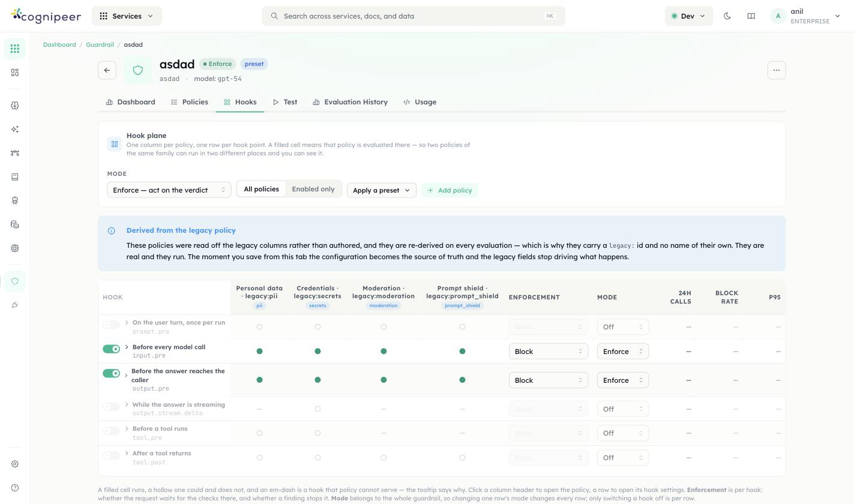The width and height of the screenshot is (854, 504).
Task: Open the Mode dropdown for the tool.post row
Action: click(623, 458)
